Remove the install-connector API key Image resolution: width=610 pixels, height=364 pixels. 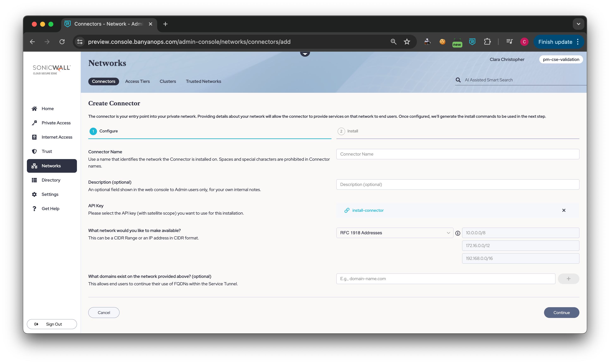[x=564, y=210]
